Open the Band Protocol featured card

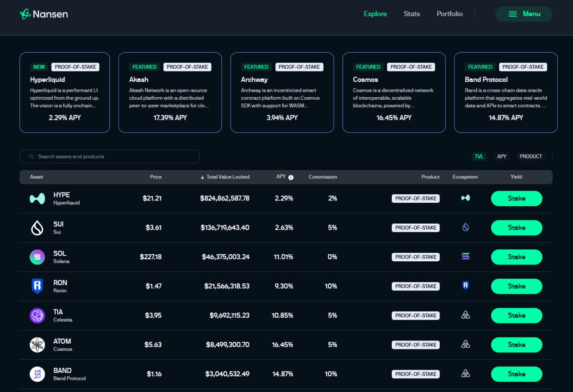click(506, 93)
